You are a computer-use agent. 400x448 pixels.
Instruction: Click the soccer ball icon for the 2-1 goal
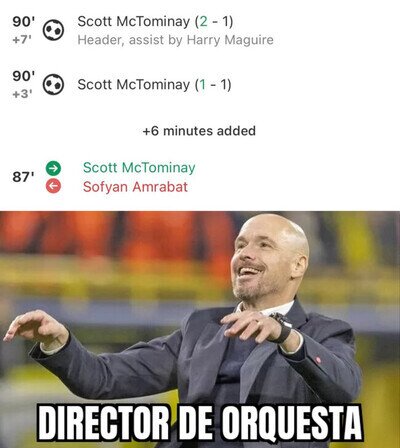pos(53,30)
